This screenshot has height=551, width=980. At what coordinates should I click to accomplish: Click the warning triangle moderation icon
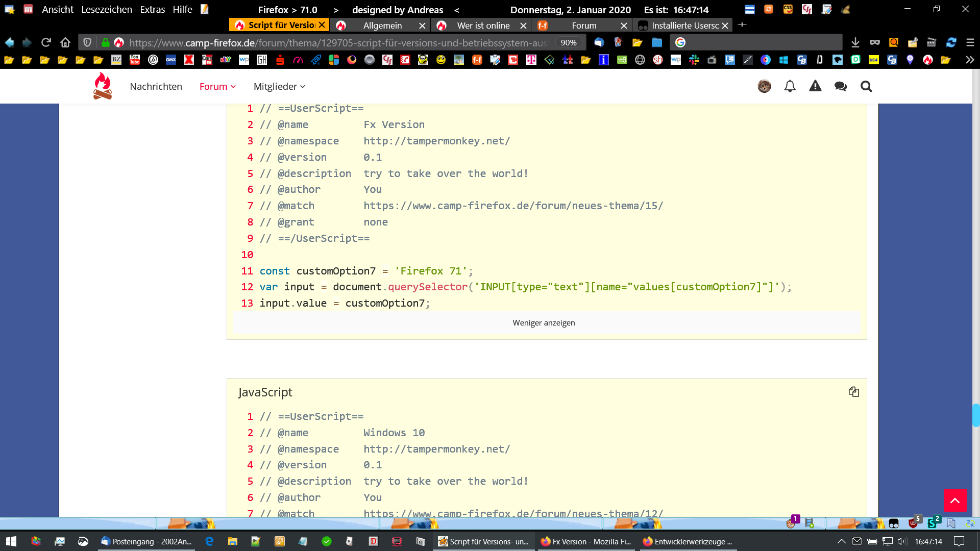coord(815,86)
